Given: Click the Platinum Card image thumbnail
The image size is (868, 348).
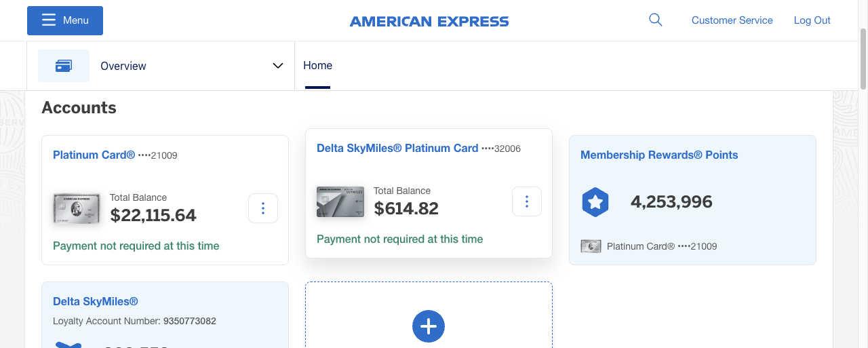Looking at the screenshot, I should tap(77, 208).
